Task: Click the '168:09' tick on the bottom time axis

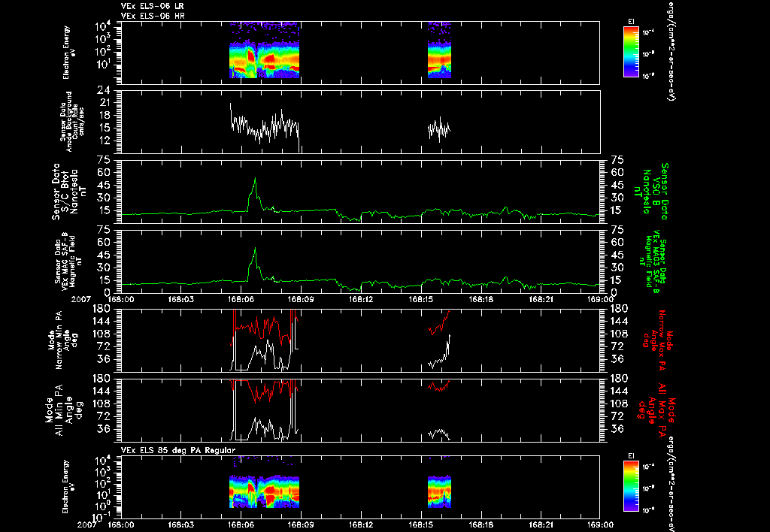Action: (x=301, y=524)
